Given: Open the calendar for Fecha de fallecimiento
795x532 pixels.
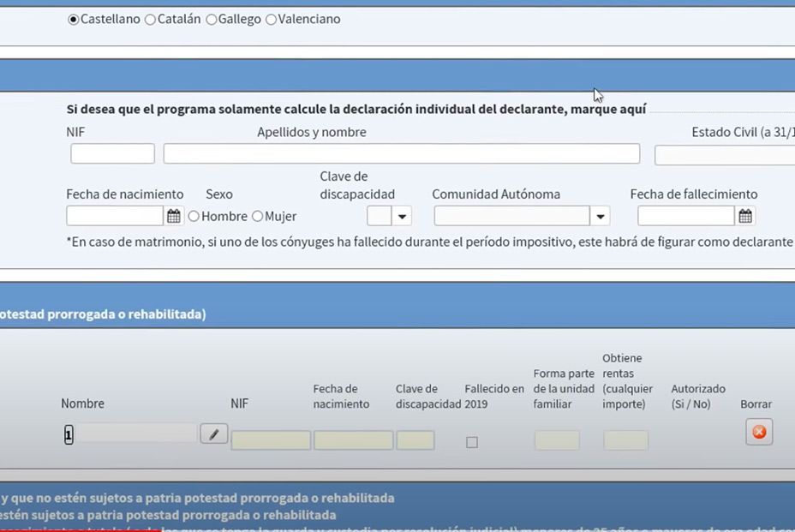Looking at the screenshot, I should pyautogui.click(x=744, y=215).
